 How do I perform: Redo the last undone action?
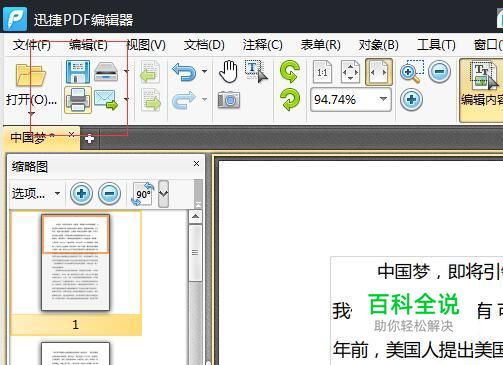pyautogui.click(x=184, y=100)
